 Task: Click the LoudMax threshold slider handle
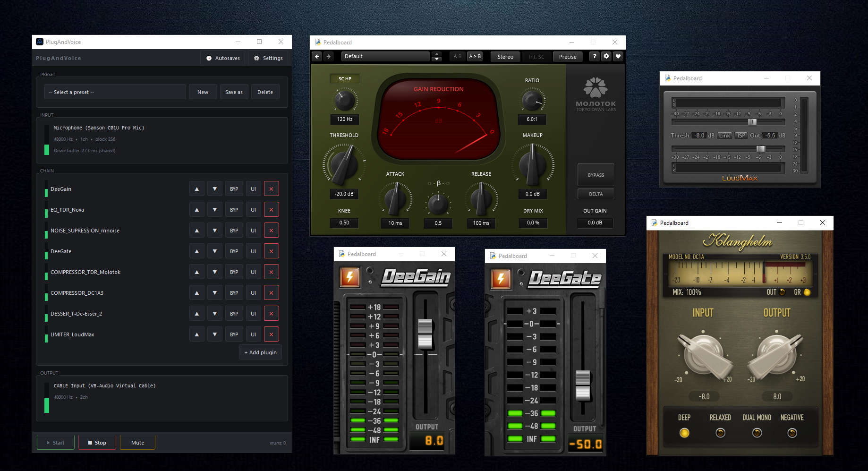pyautogui.click(x=752, y=122)
